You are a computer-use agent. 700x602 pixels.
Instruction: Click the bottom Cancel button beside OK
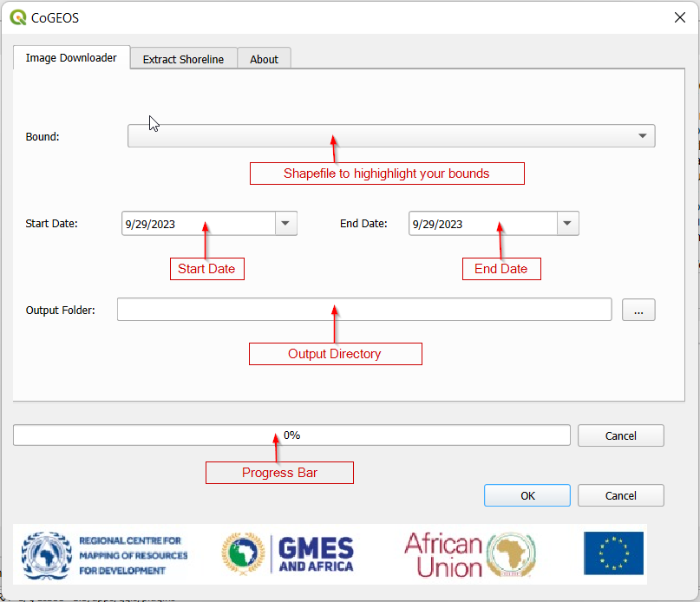tap(620, 495)
